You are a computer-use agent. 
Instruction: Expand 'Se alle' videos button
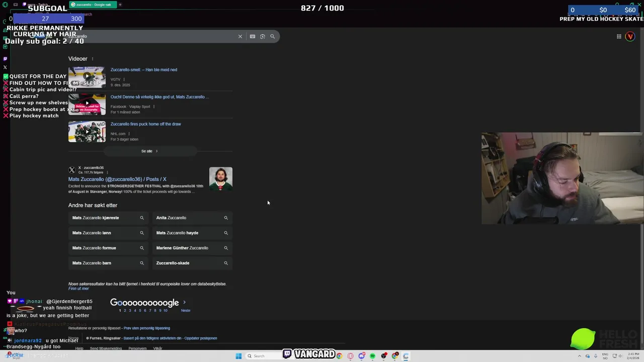150,151
